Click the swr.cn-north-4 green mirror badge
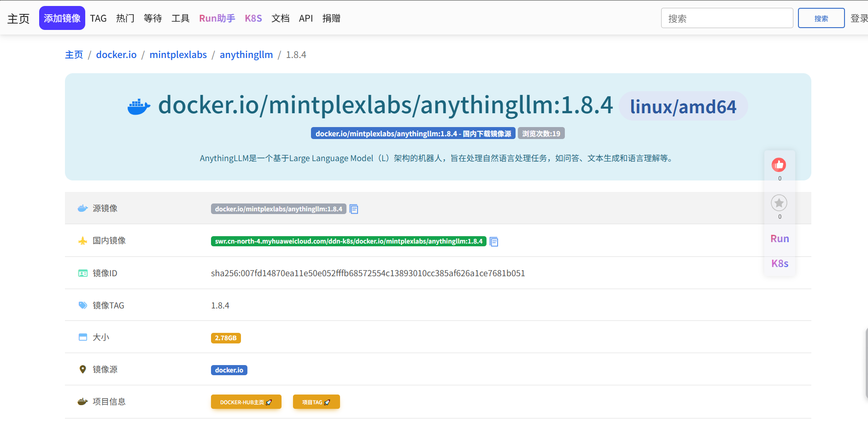The image size is (868, 424). (349, 241)
